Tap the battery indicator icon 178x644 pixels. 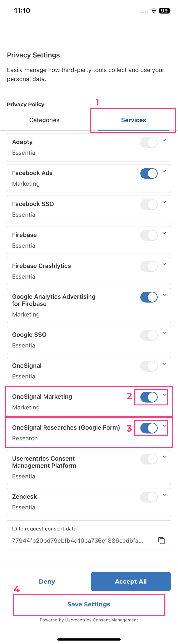pos(165,11)
